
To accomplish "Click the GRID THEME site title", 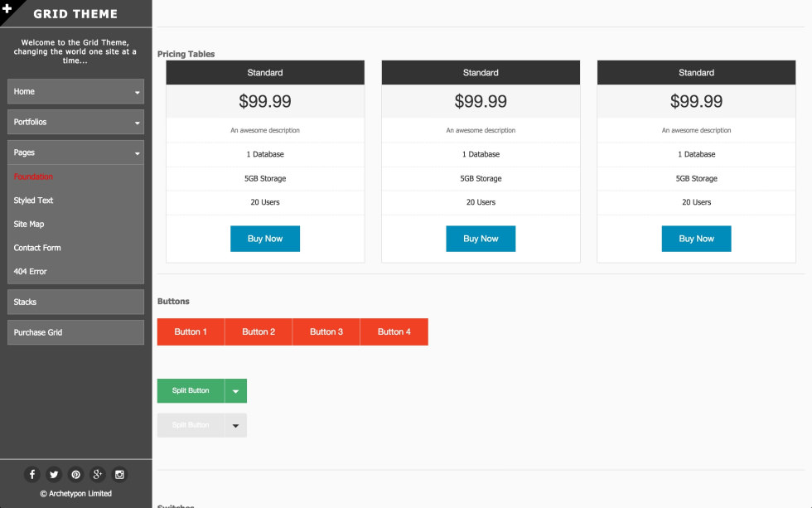I will (75, 14).
